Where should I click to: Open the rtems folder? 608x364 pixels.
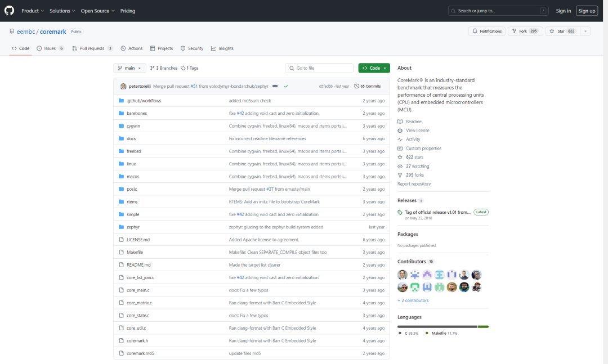[x=132, y=202]
